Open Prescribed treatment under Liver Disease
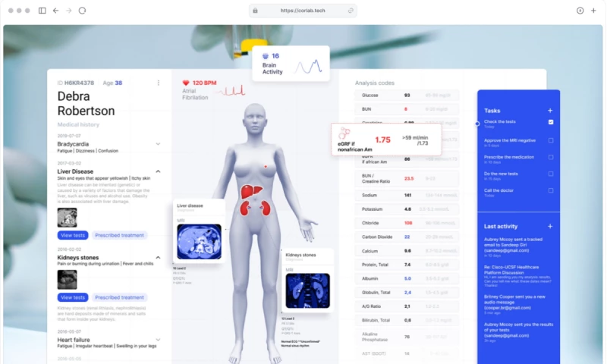Image resolution: width=607 pixels, height=364 pixels. [119, 235]
